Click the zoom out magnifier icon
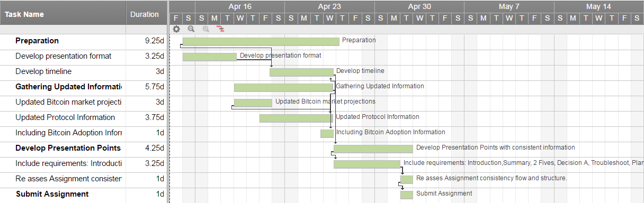The width and height of the screenshot is (644, 203). 191,30
